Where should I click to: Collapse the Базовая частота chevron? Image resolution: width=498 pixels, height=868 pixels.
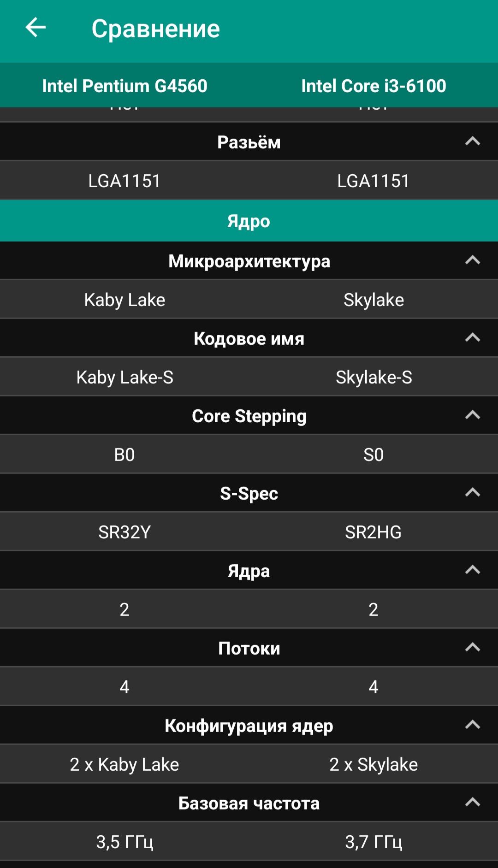pyautogui.click(x=473, y=802)
